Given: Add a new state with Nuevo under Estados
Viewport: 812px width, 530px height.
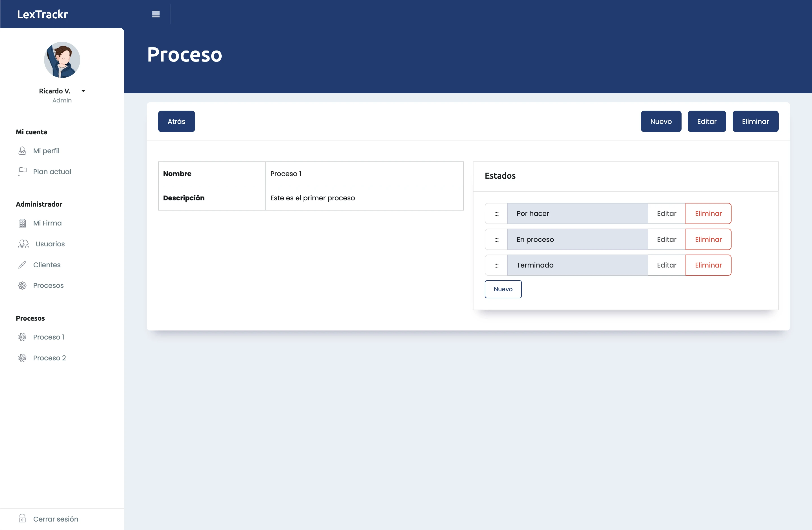Looking at the screenshot, I should point(503,289).
